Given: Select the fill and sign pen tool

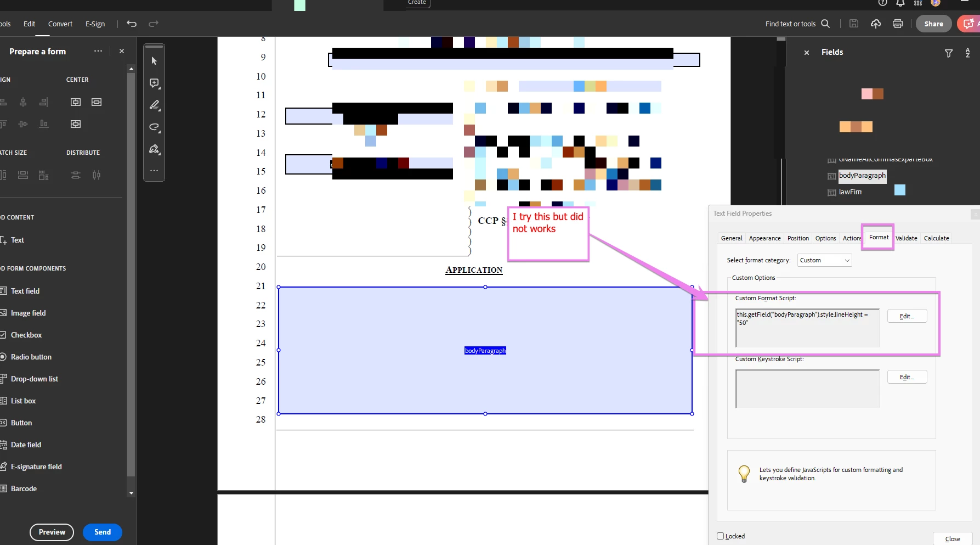Looking at the screenshot, I should [154, 149].
